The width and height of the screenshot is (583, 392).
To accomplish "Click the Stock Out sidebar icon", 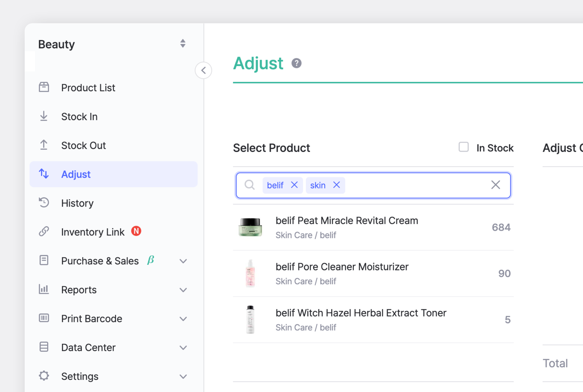I will point(44,145).
